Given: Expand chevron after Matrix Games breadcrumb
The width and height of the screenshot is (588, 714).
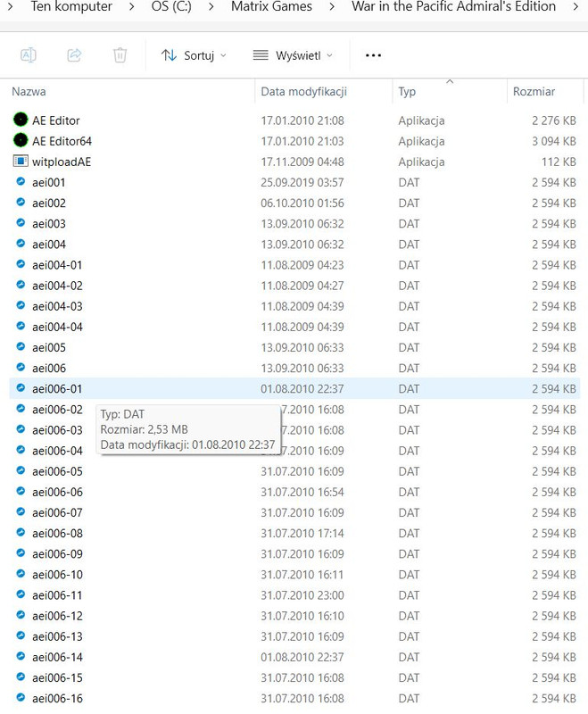Looking at the screenshot, I should (x=332, y=7).
